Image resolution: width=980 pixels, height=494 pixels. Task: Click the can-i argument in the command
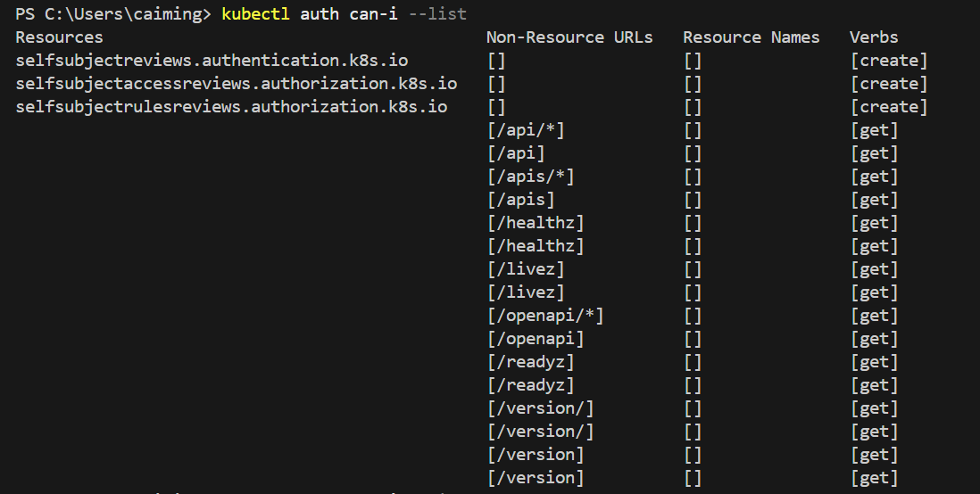point(373,13)
